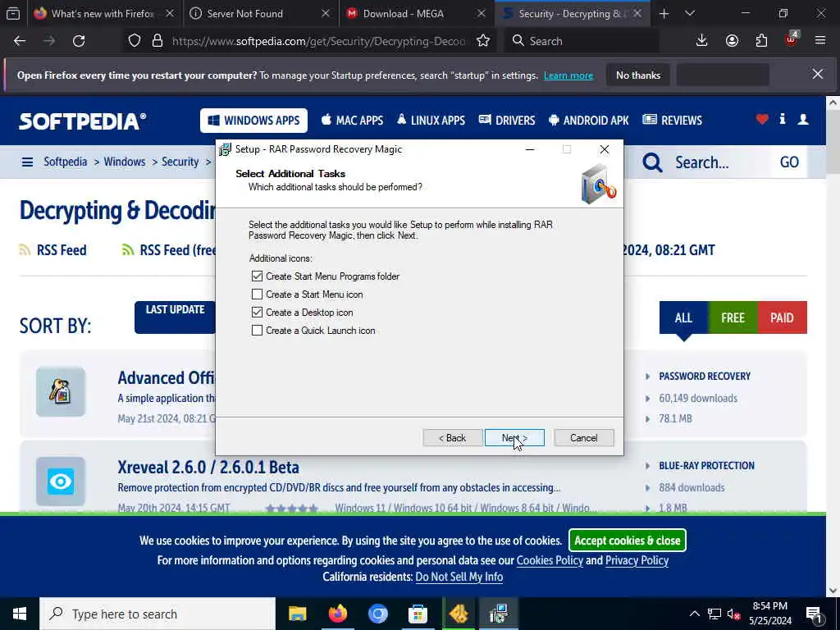Switch to Download - MEGA tab
840x630 pixels.
416,13
